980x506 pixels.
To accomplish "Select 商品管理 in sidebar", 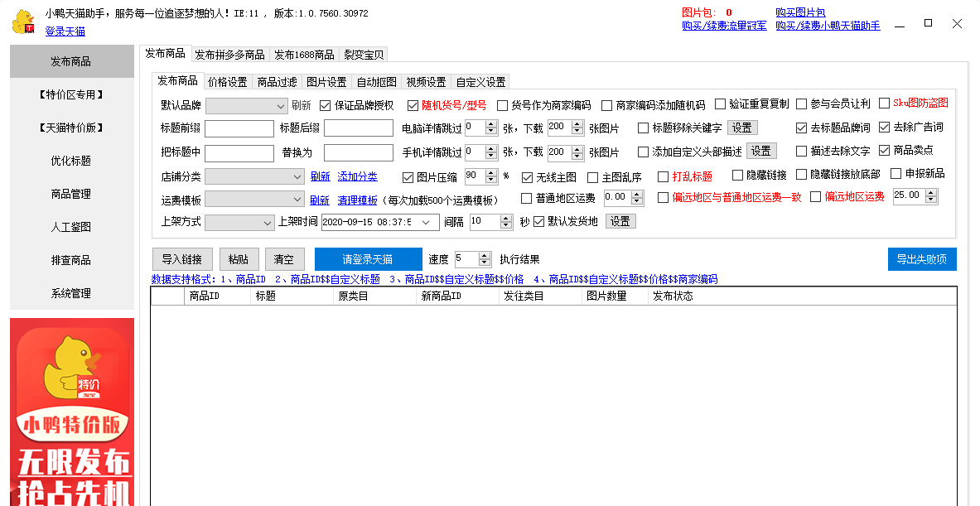I will tap(72, 194).
